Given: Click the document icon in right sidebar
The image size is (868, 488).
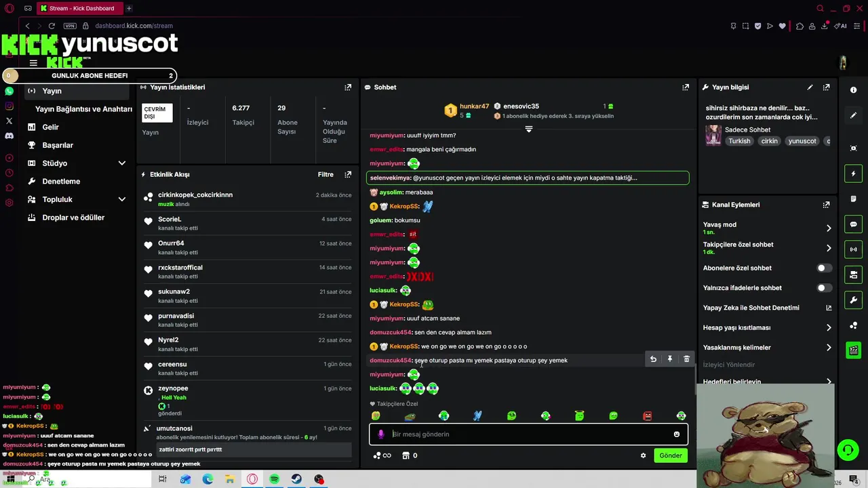Looking at the screenshot, I should pos(853,199).
